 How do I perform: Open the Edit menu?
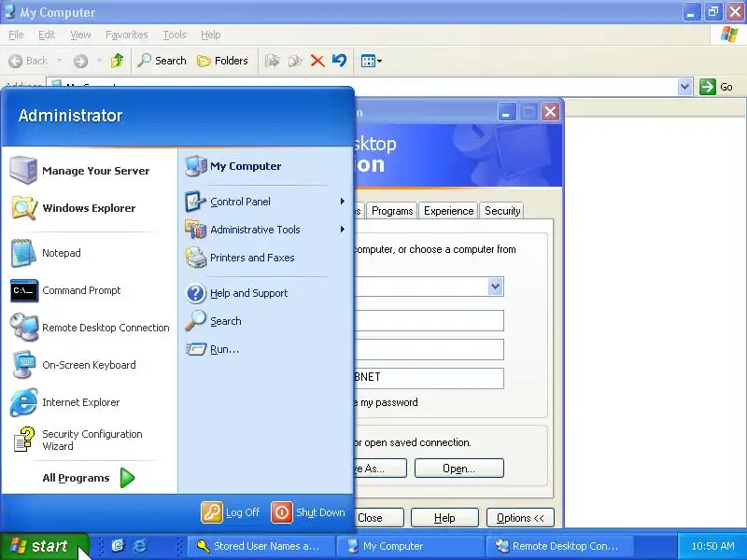pos(47,35)
